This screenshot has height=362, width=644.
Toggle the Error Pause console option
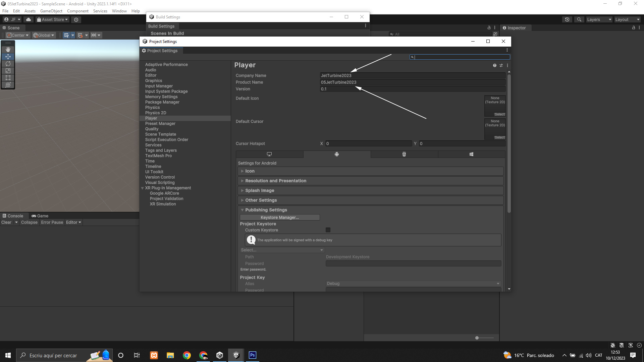click(x=52, y=222)
